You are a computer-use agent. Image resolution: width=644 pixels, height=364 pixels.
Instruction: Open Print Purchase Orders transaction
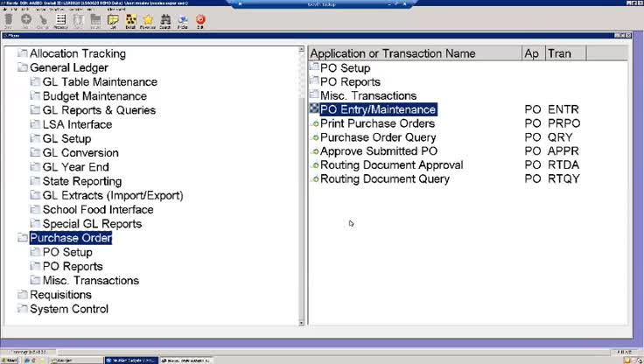(377, 123)
